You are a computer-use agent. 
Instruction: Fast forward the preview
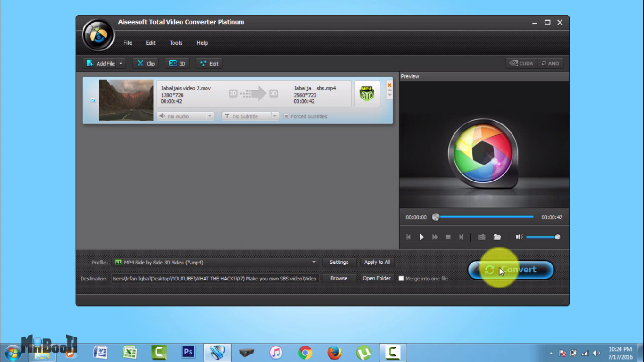point(435,237)
